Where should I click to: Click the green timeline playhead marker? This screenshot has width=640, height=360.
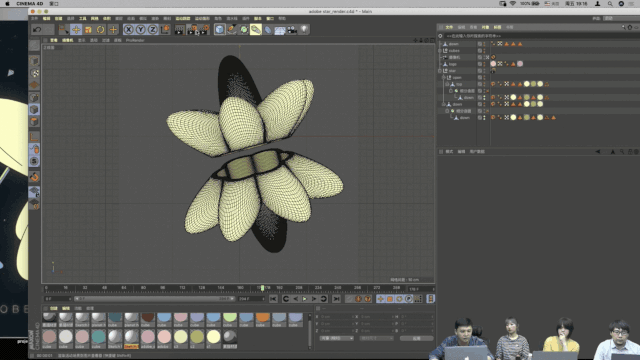262,288
